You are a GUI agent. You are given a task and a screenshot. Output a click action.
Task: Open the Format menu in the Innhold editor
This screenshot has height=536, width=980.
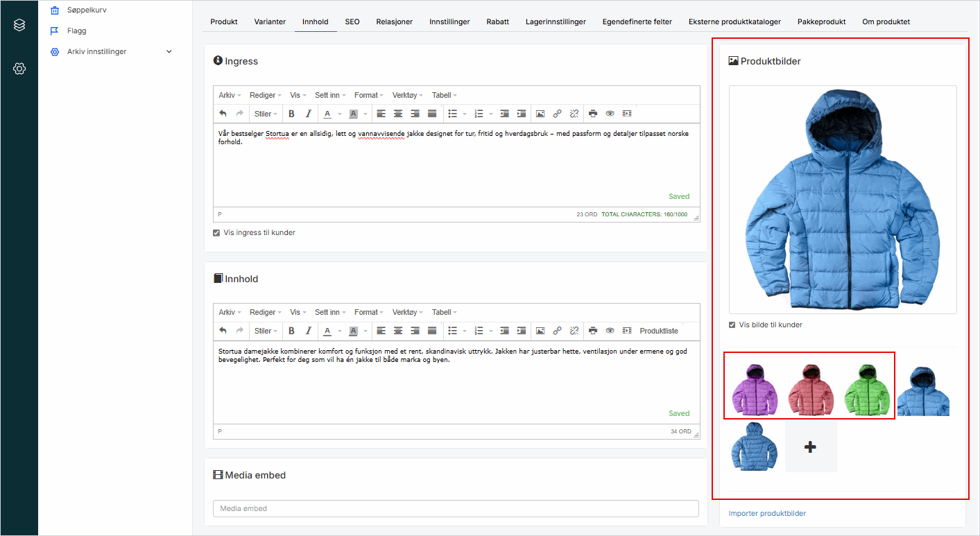click(x=368, y=312)
